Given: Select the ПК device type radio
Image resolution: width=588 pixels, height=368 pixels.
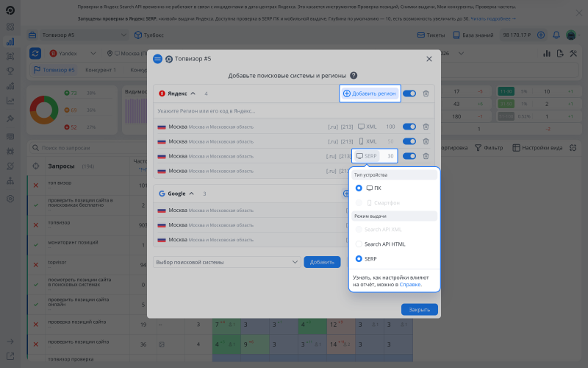Looking at the screenshot, I should tap(359, 188).
